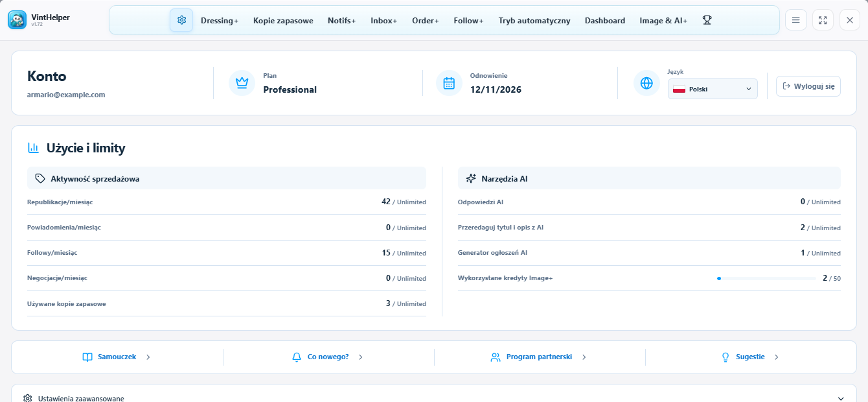Select the Inbox+ tab
This screenshot has height=402, width=868.
coord(384,20)
